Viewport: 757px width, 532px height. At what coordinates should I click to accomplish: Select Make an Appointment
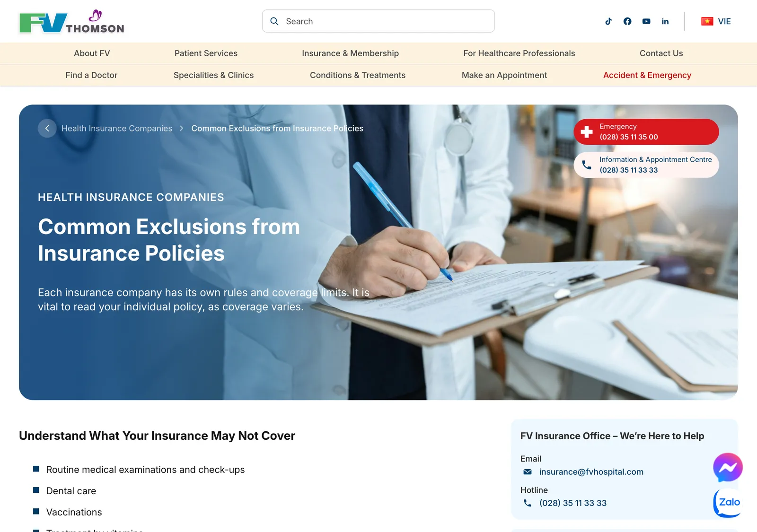tap(504, 75)
